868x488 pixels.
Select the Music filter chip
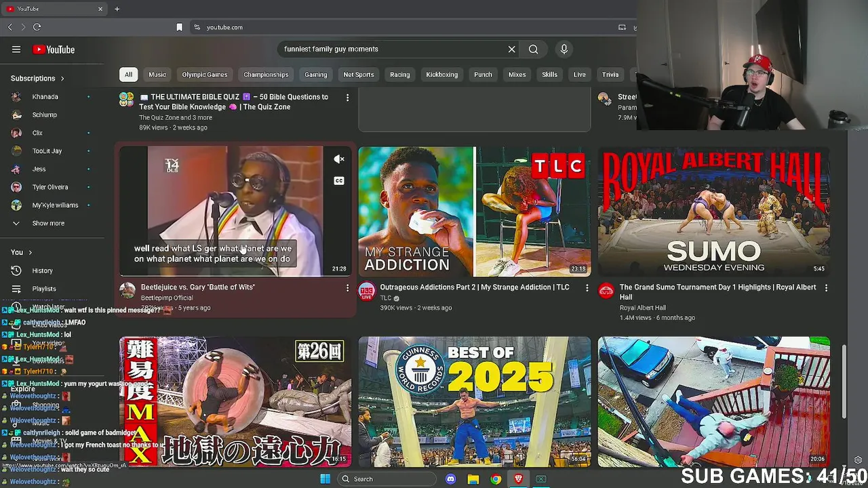[x=157, y=75]
